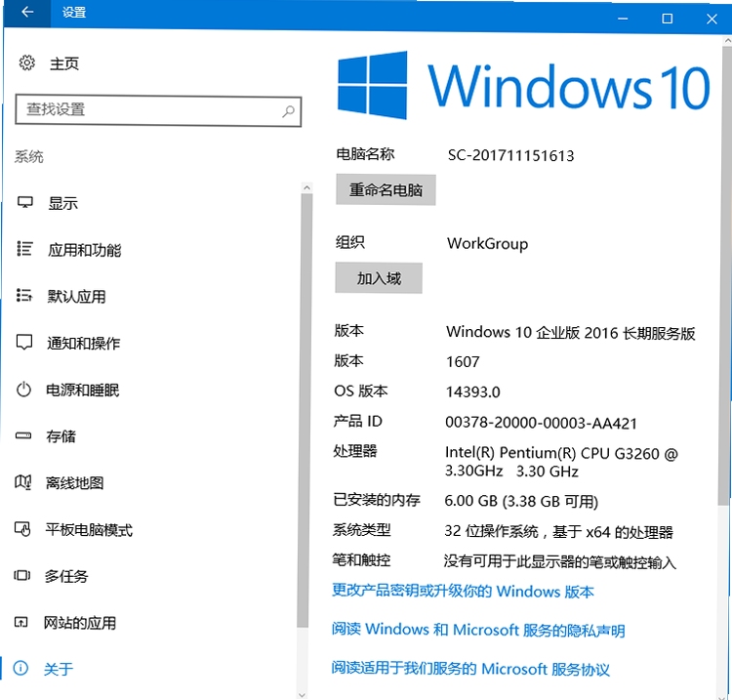Click sidebar scrollbar down arrow
732x700 pixels.
(x=302, y=695)
